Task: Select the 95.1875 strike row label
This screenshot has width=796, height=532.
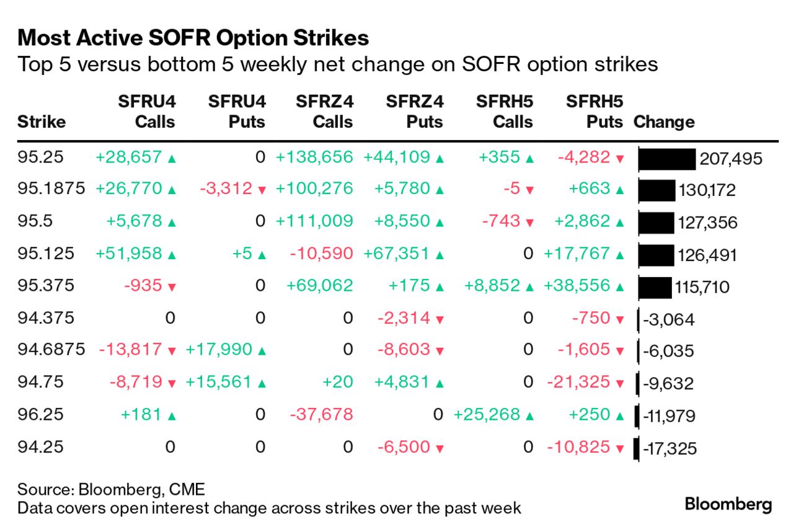Action: pyautogui.click(x=51, y=189)
